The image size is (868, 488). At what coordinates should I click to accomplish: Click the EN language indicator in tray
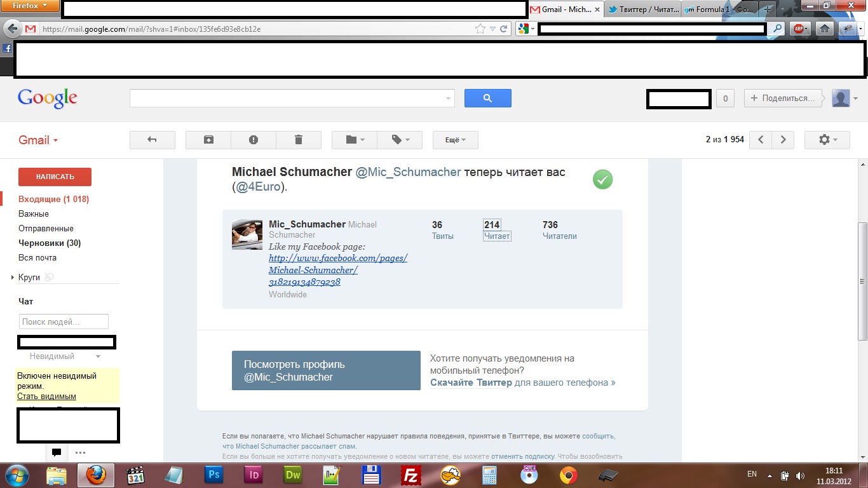[x=752, y=474]
